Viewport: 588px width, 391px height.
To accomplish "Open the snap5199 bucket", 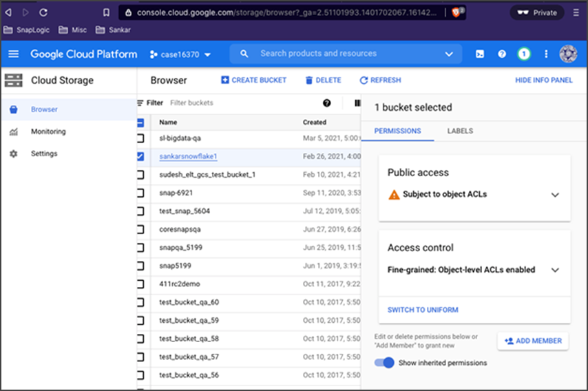I will pyautogui.click(x=175, y=266).
